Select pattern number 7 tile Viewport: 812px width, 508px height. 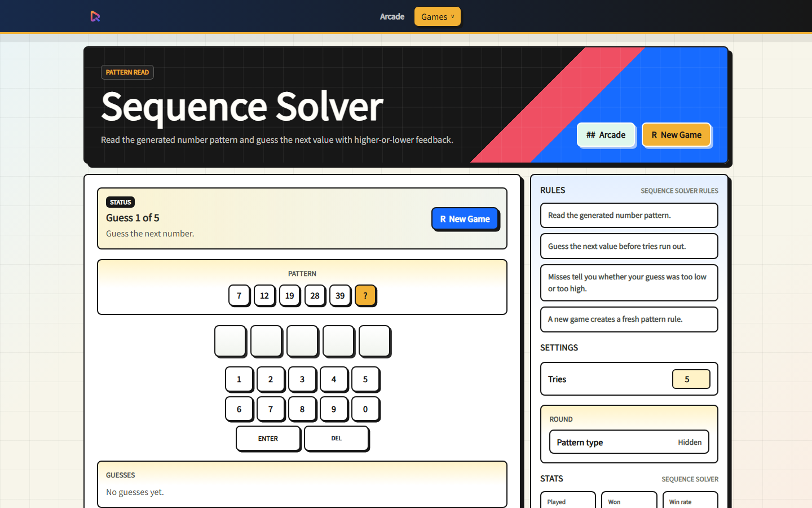point(239,296)
